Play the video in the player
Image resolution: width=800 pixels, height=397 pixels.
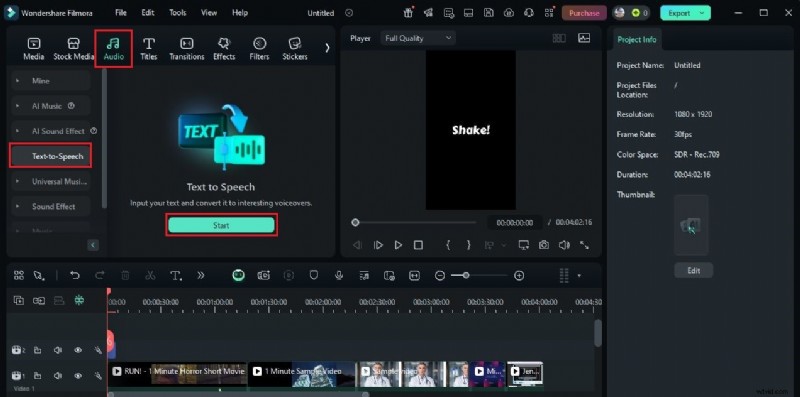[x=398, y=245]
